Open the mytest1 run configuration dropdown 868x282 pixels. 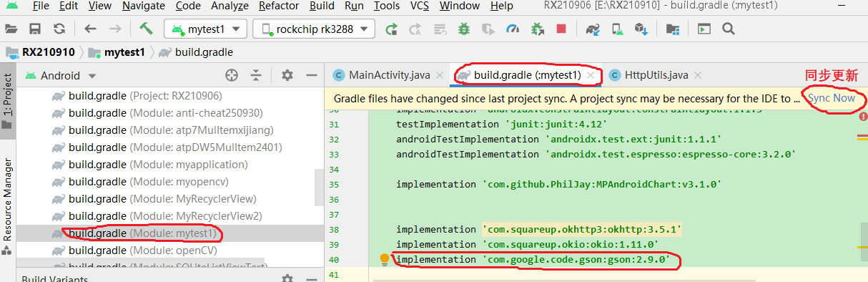[206, 29]
